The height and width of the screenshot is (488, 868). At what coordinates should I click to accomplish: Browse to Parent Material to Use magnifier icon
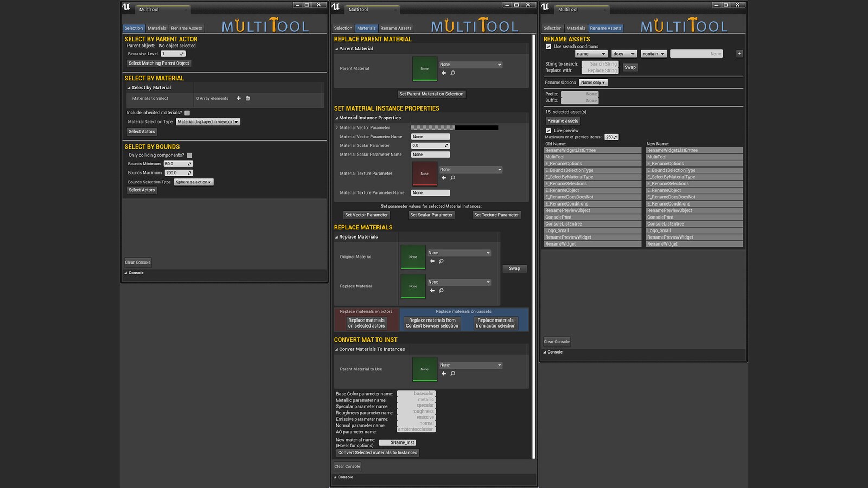point(452,373)
